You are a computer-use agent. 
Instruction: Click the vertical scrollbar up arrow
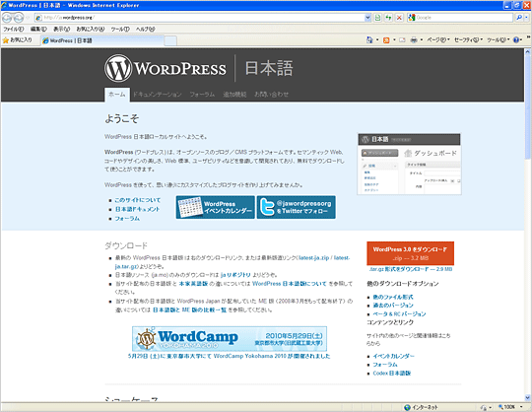528,51
